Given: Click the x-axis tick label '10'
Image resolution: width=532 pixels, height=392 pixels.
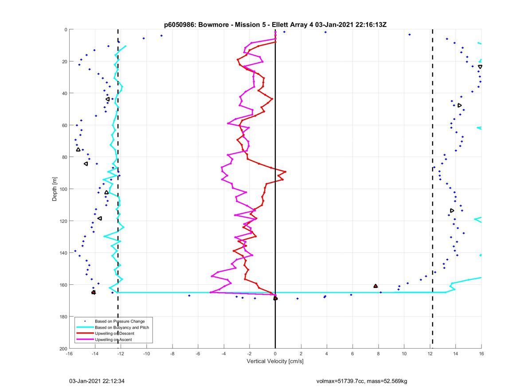Looking at the screenshot, I should [x=404, y=354].
